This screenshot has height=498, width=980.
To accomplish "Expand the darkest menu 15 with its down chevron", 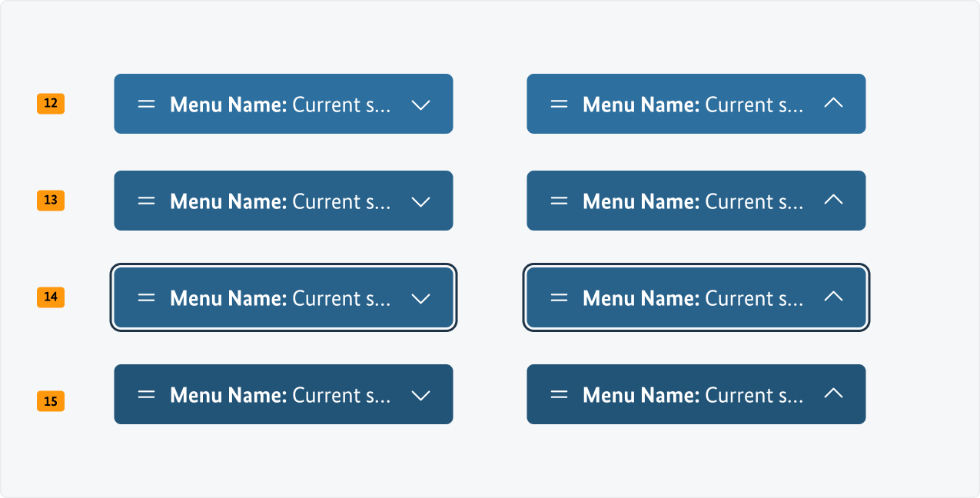I will (x=420, y=394).
